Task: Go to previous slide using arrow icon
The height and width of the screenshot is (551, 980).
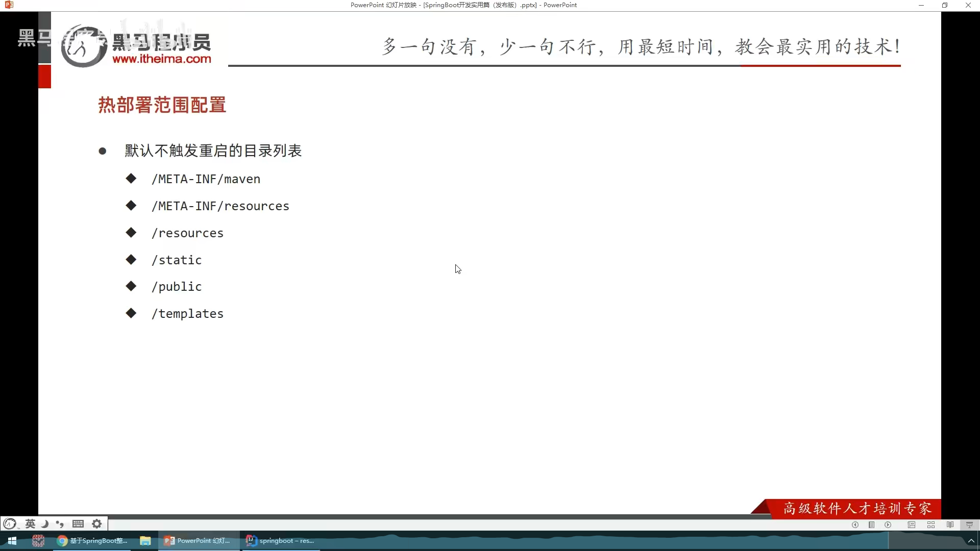Action: click(855, 524)
